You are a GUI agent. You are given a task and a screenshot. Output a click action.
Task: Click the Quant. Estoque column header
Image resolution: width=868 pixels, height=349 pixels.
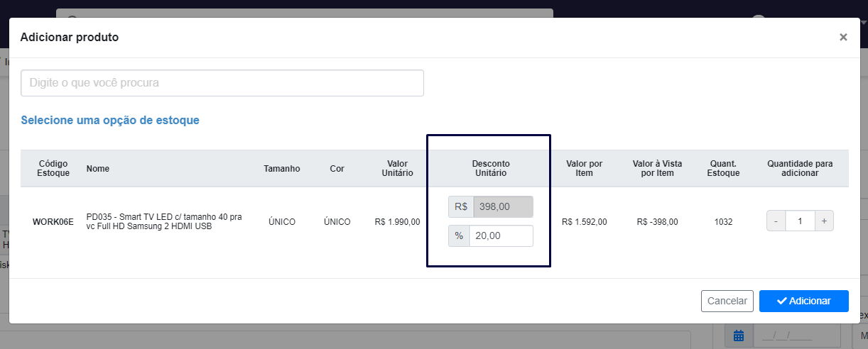tap(724, 168)
